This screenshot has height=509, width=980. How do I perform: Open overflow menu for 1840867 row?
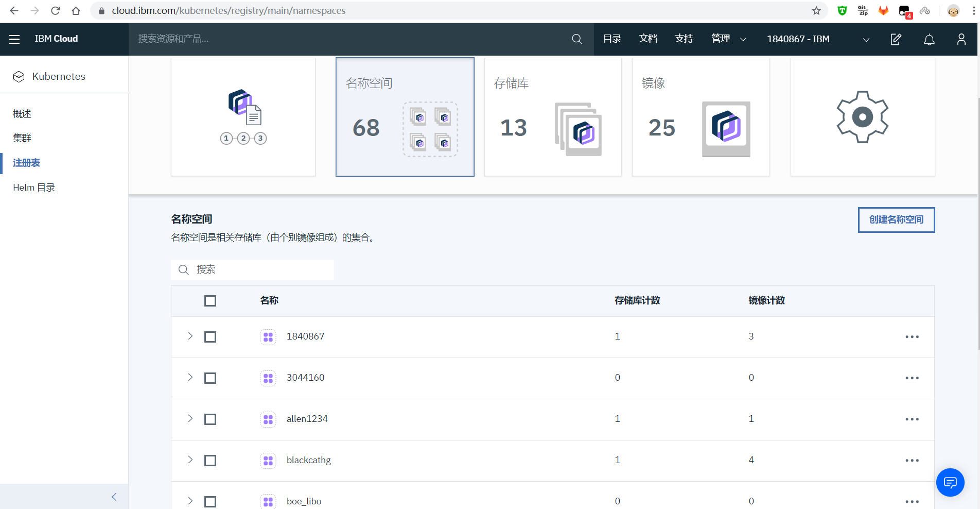pyautogui.click(x=912, y=337)
